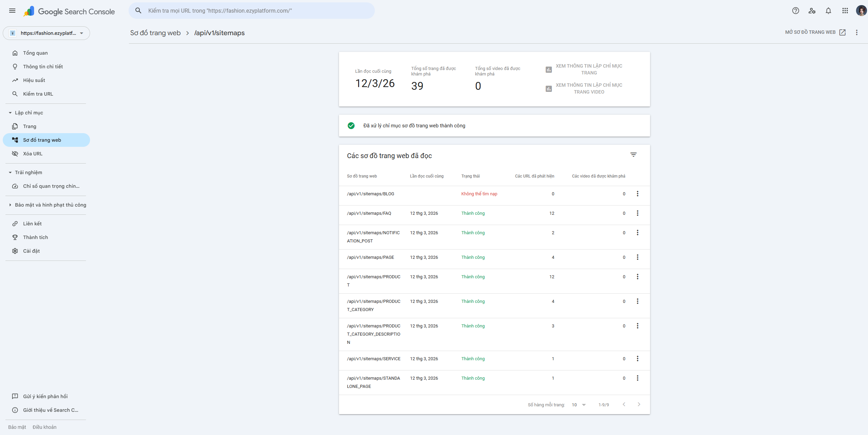Image resolution: width=868 pixels, height=435 pixels.
Task: Open Xóa URL in sidebar
Action: [33, 154]
